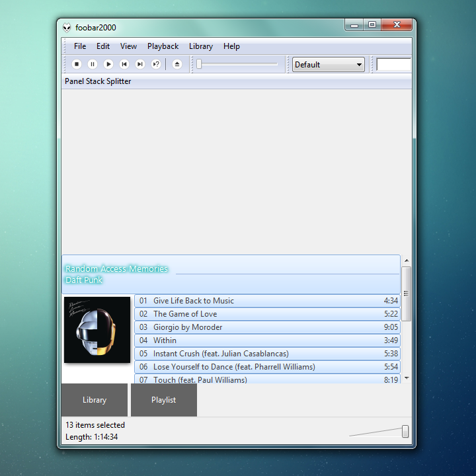Click the Daft Punk album cover thumbnail

pyautogui.click(x=97, y=330)
